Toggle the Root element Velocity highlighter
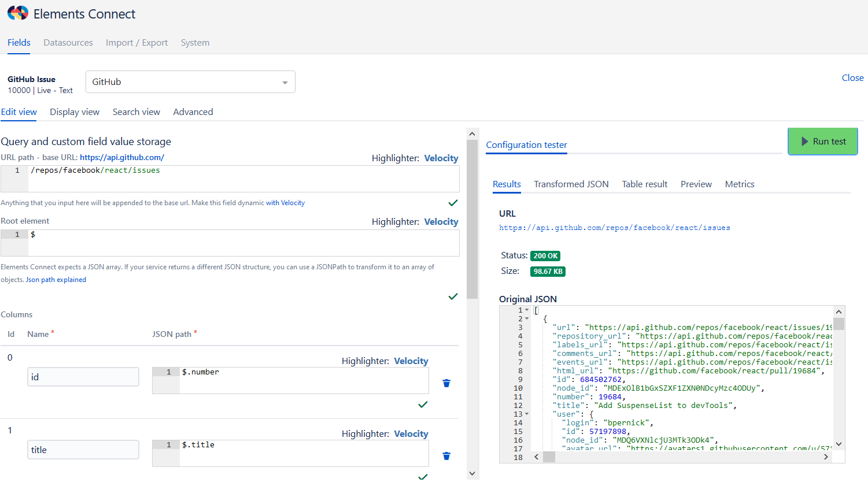This screenshot has height=486, width=868. tap(441, 222)
